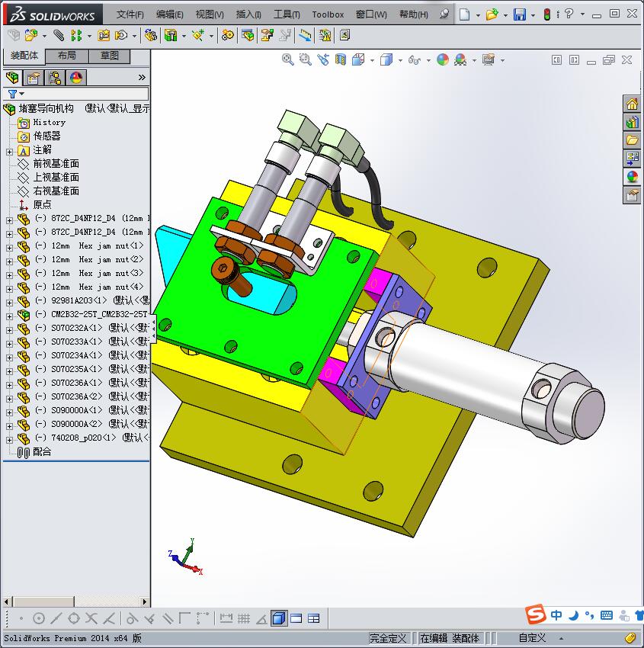Click the New document icon
This screenshot has height=648, width=644.
coord(465,14)
